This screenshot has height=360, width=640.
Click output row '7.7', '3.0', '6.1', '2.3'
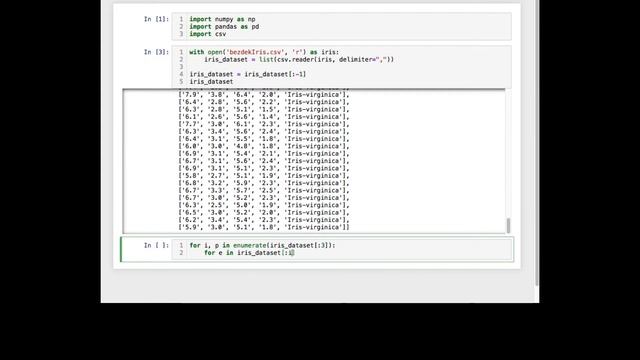coord(264,124)
